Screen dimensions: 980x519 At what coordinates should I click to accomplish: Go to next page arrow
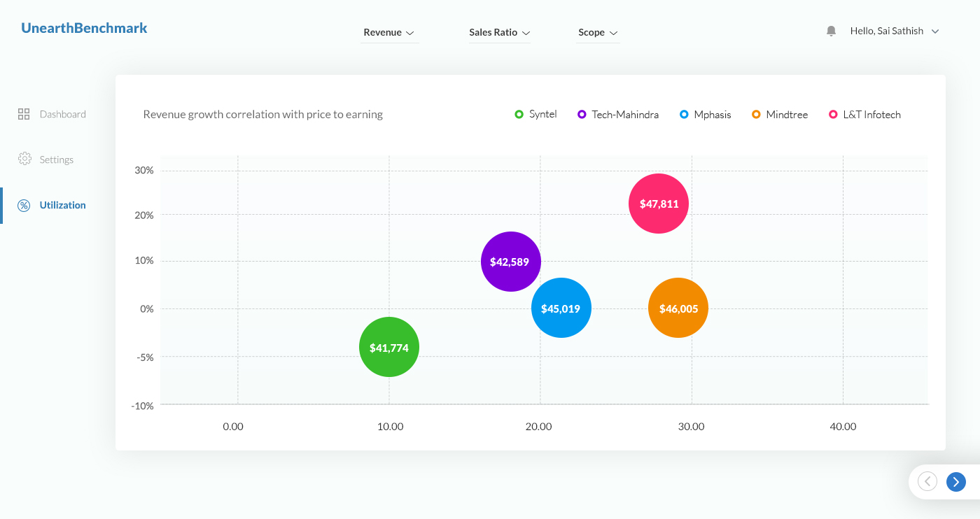pos(955,481)
